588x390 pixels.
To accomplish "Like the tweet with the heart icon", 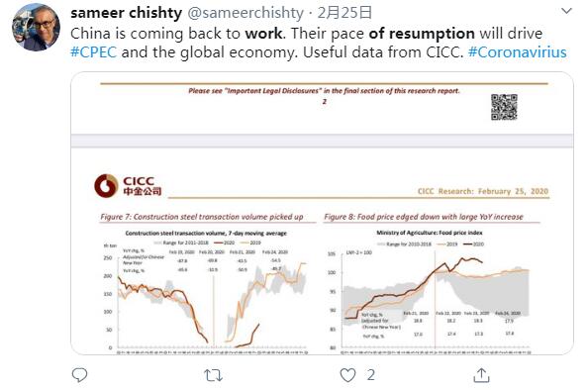I will point(347,375).
